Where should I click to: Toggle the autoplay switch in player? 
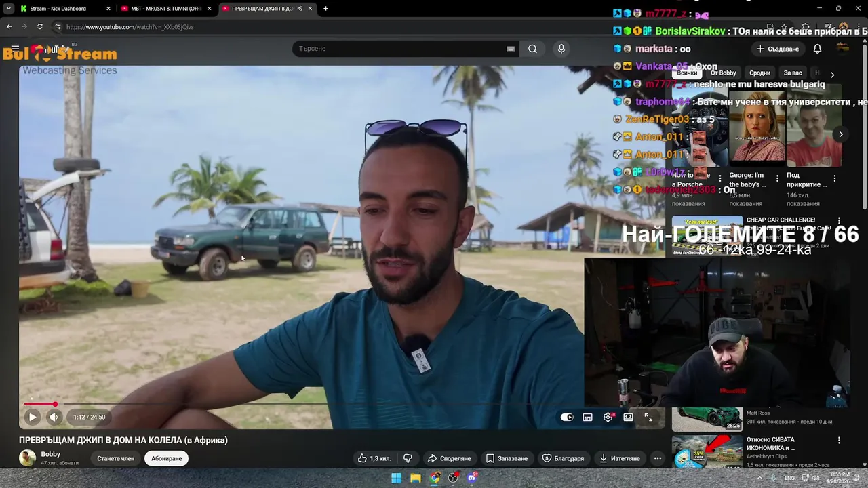[567, 418]
